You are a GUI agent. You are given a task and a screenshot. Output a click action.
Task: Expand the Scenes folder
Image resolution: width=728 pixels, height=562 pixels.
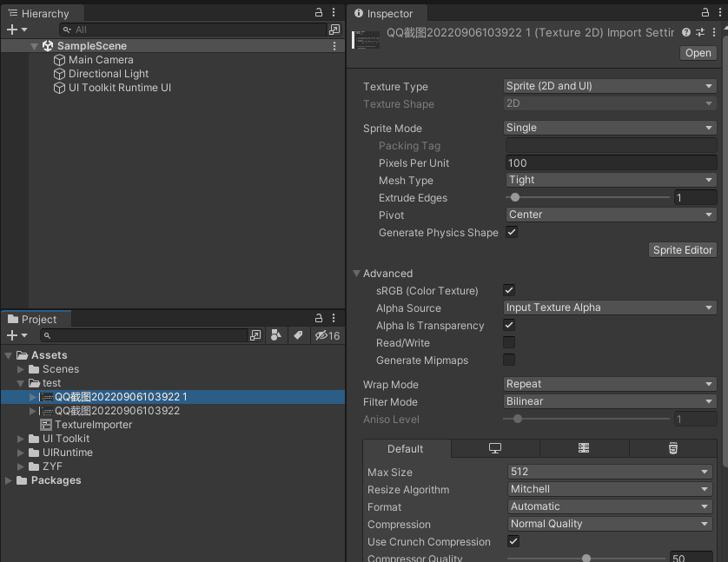tap(21, 369)
